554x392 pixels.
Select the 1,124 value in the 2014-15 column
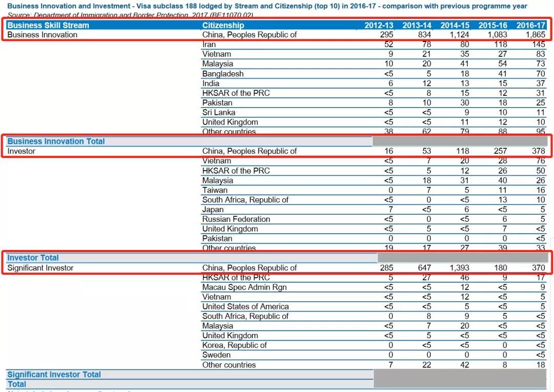tap(459, 34)
